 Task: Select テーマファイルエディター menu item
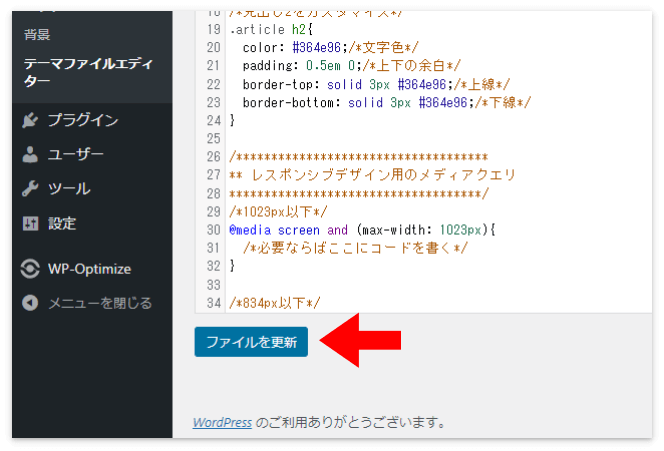[x=88, y=72]
